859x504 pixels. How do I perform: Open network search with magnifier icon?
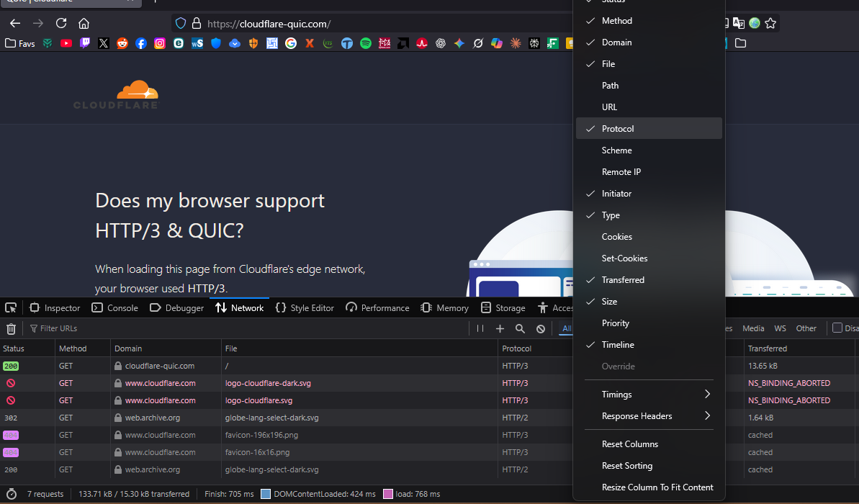[x=520, y=329]
